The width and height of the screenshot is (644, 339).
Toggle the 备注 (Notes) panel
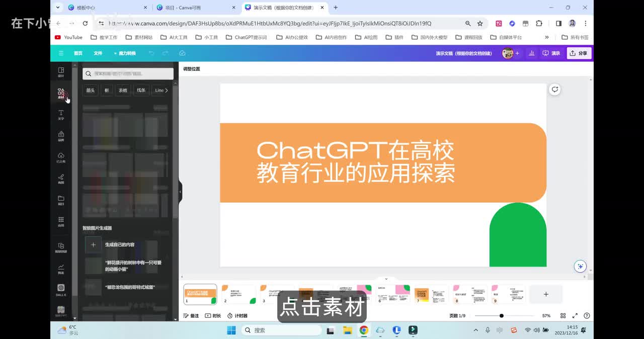tap(191, 316)
